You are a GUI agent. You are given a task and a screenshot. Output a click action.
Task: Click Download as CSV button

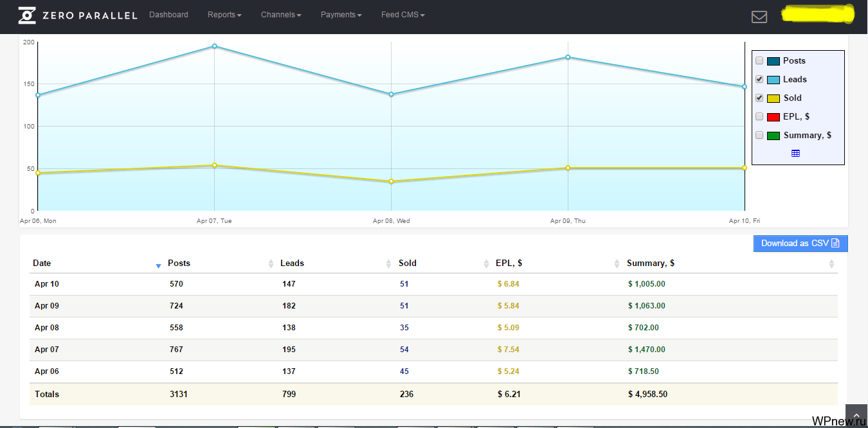pos(800,244)
